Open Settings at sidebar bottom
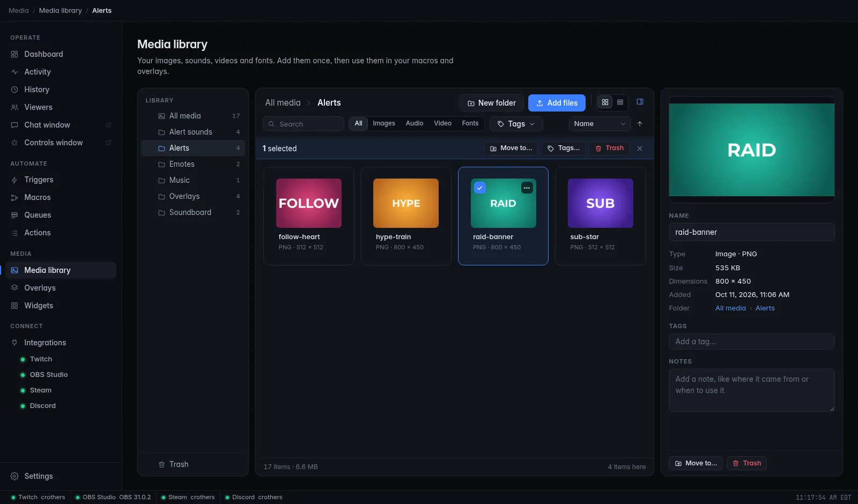This screenshot has width=858, height=504. pos(61,476)
